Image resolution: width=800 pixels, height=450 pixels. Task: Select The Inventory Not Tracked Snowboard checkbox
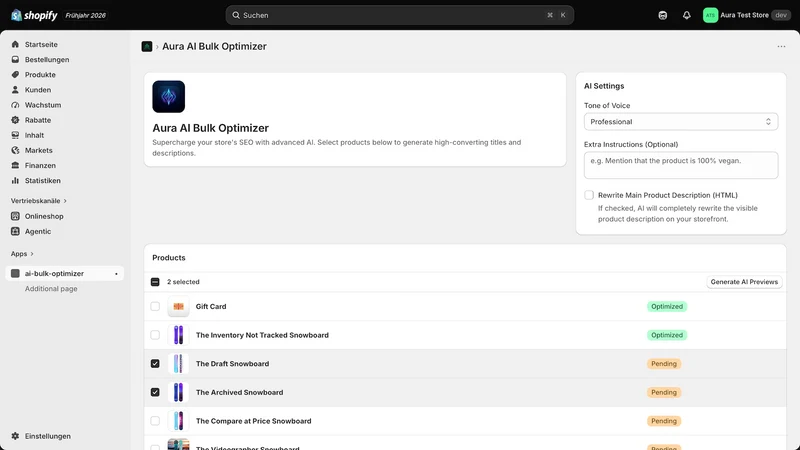point(155,335)
